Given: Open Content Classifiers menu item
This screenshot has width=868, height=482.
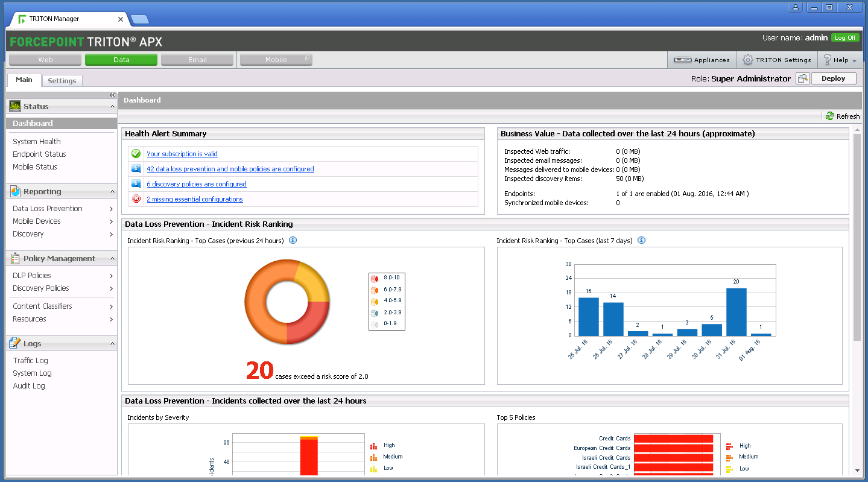Looking at the screenshot, I should 42,306.
